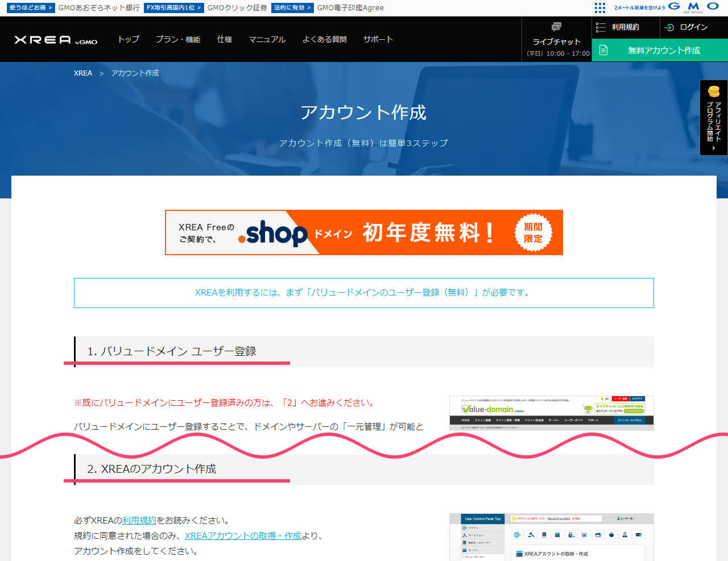Open the XREAアカウントの取得・作成 link
728x561 pixels.
[243, 535]
